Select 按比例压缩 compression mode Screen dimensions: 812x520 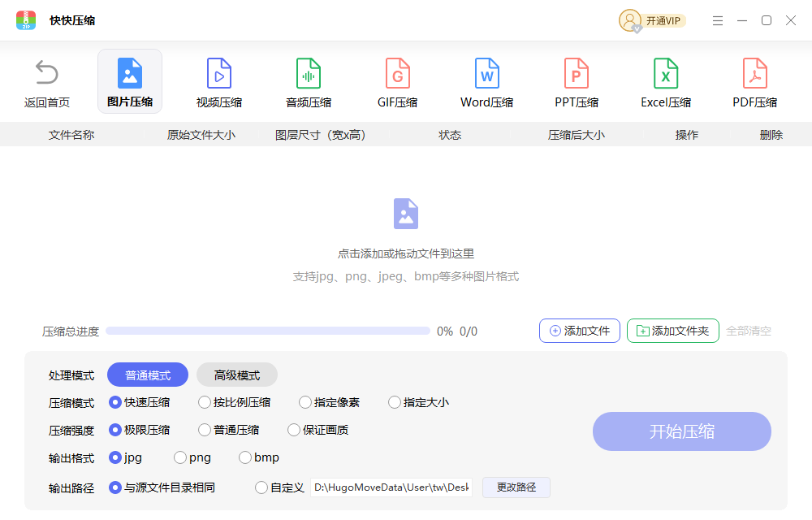[235, 402]
